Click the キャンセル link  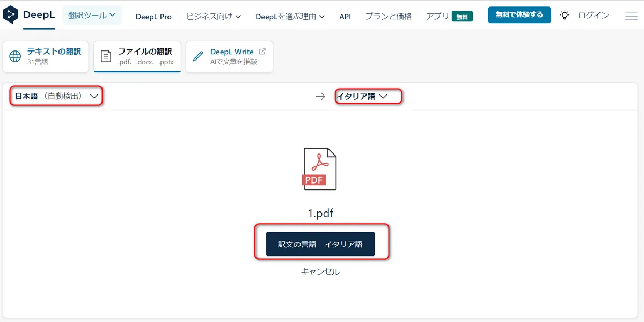pyautogui.click(x=320, y=272)
